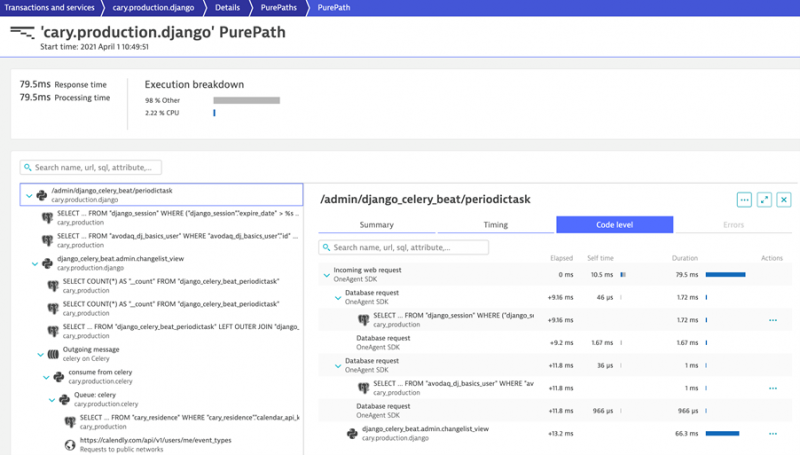This screenshot has width=800, height=455.
Task: Collapse 'consume from celery' tree node
Action: point(47,377)
